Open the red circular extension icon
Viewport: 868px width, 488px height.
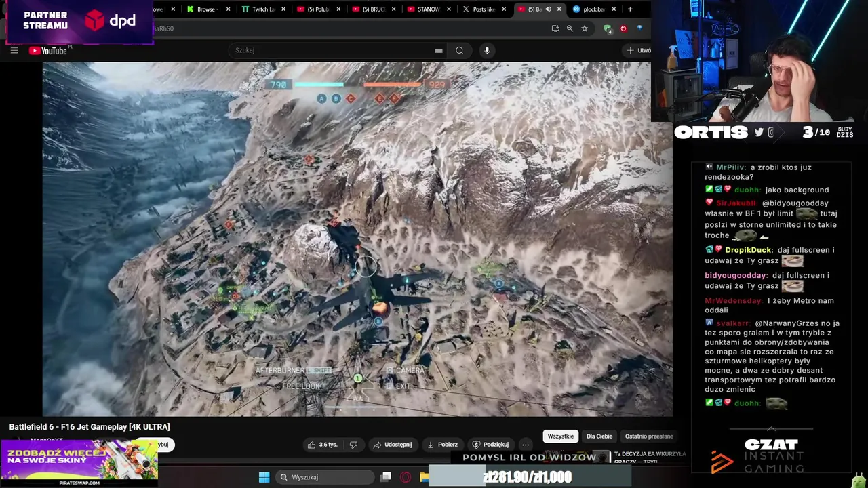click(623, 28)
